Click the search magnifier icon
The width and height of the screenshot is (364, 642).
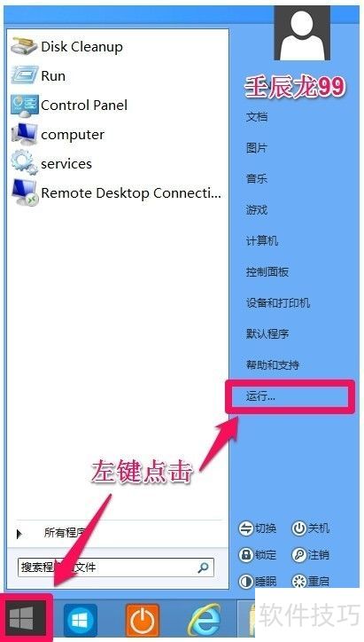pyautogui.click(x=203, y=568)
